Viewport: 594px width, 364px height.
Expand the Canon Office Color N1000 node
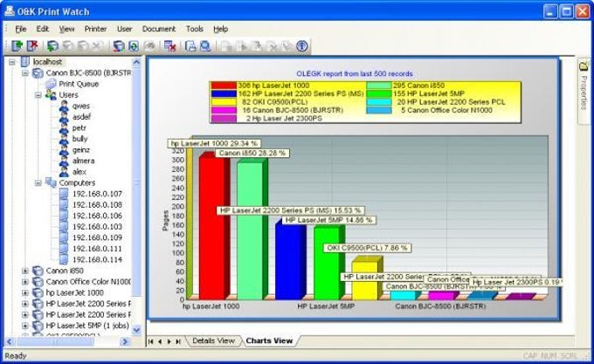(25, 282)
